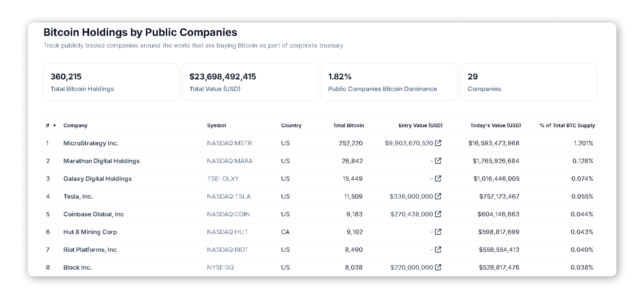The width and height of the screenshot is (644, 299).
Task: Open MicroStrategy Inc. company link
Action: pos(91,143)
